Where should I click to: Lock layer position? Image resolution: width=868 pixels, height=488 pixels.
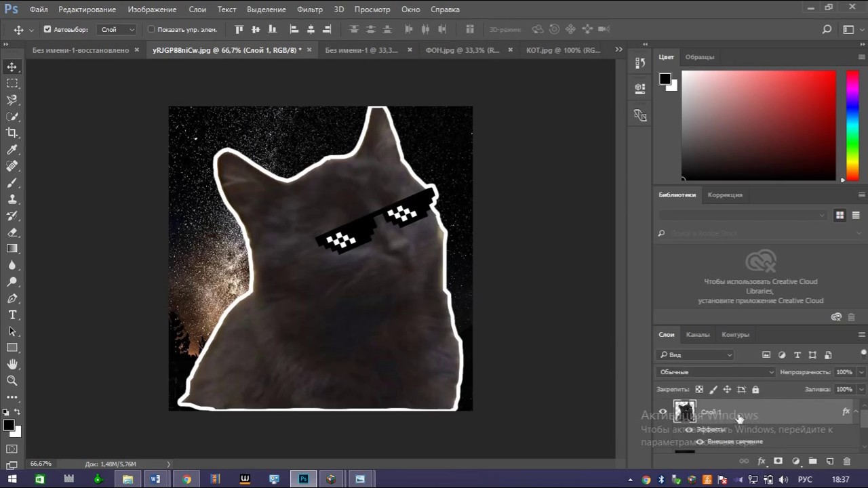pos(727,390)
